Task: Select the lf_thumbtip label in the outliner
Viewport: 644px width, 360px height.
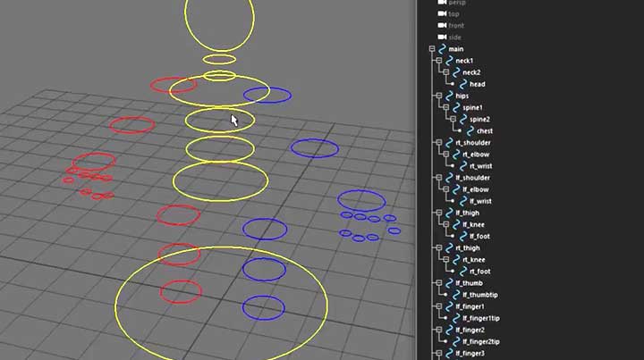Action: [x=480, y=295]
